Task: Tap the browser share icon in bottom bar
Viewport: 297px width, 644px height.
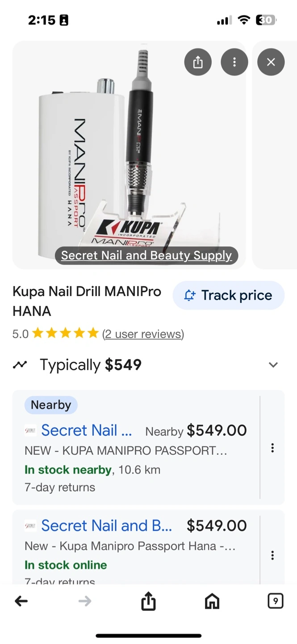Action: point(148,602)
